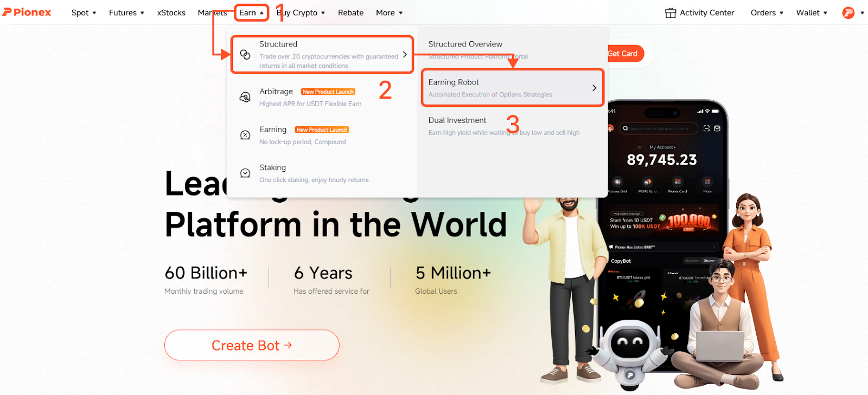Click the Earning percentage icon
The height and width of the screenshot is (395, 868).
pos(245,135)
